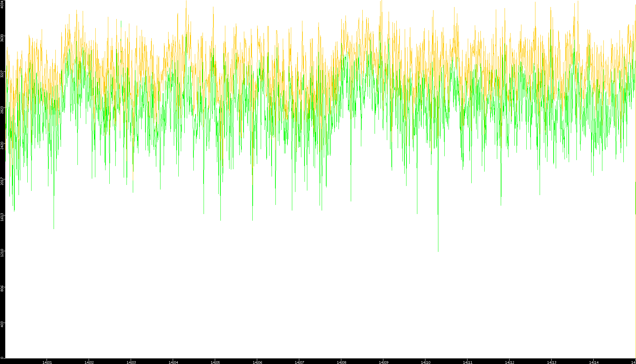Click the 4034 maximum value axis label
Image resolution: width=636 pixels, height=364 pixels.
2,5
